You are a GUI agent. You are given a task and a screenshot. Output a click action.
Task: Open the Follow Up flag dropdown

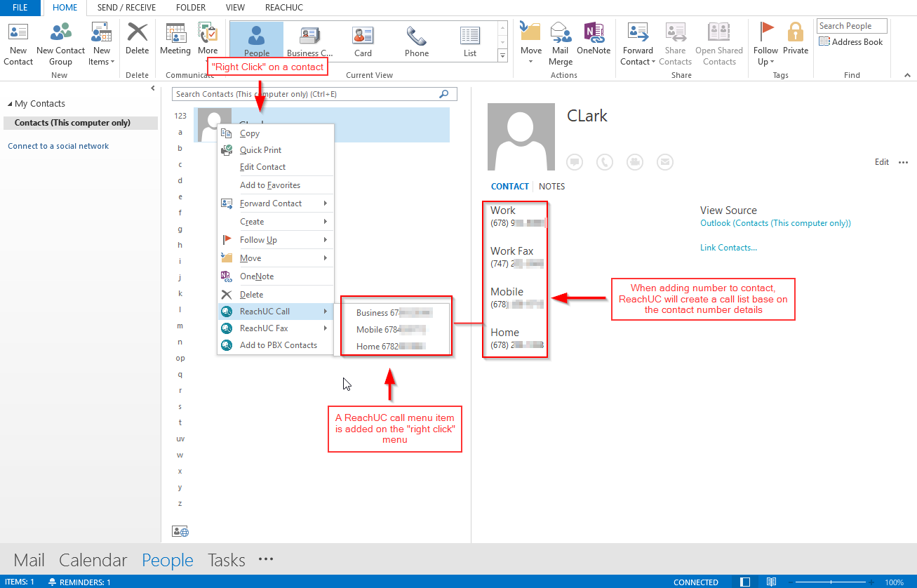pos(766,44)
